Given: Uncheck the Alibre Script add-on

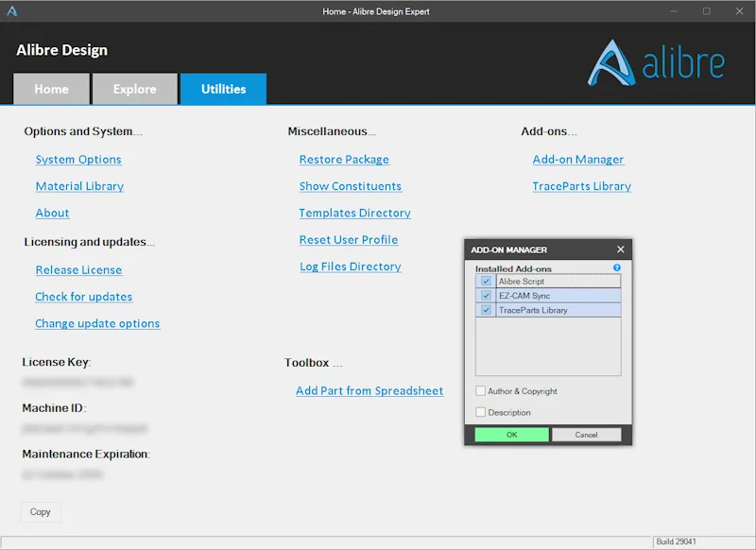Looking at the screenshot, I should tap(486, 281).
